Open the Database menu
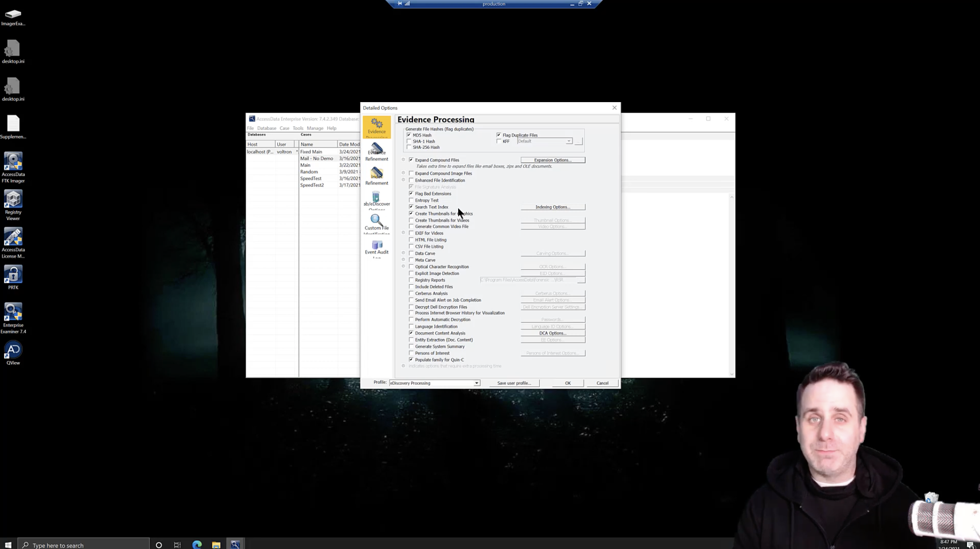This screenshot has height=549, width=980. tap(266, 128)
